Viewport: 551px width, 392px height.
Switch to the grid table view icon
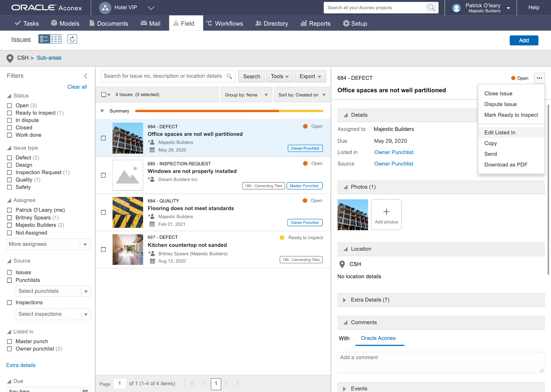[x=55, y=39]
